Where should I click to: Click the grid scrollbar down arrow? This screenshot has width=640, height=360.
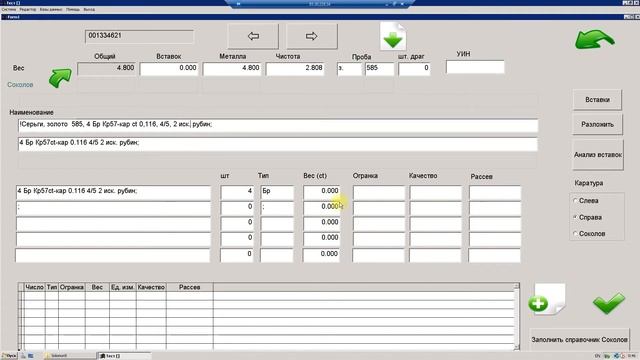pyautogui.click(x=517, y=347)
